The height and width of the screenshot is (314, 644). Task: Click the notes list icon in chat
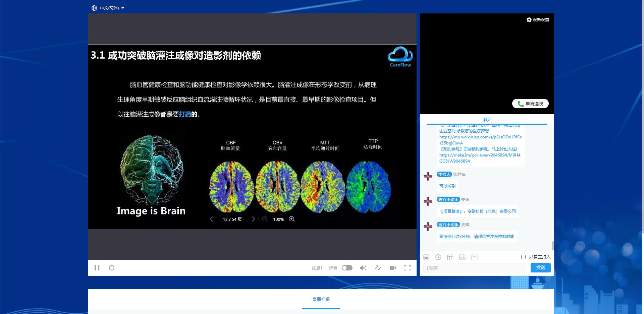(474, 257)
